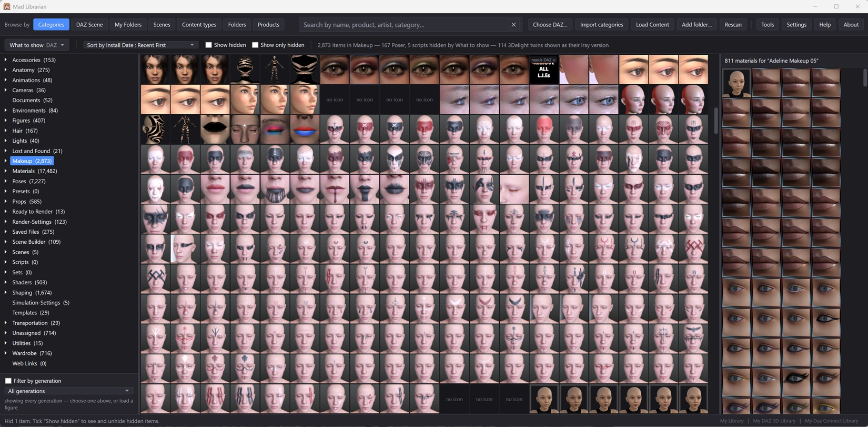Open the black lips makeup thumbnail

pos(215,130)
